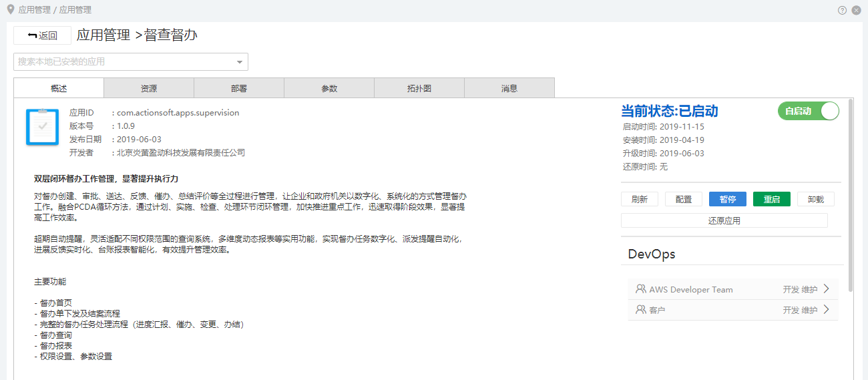Click the AWS Developer Team group icon
The width and height of the screenshot is (868, 380).
pyautogui.click(x=640, y=289)
